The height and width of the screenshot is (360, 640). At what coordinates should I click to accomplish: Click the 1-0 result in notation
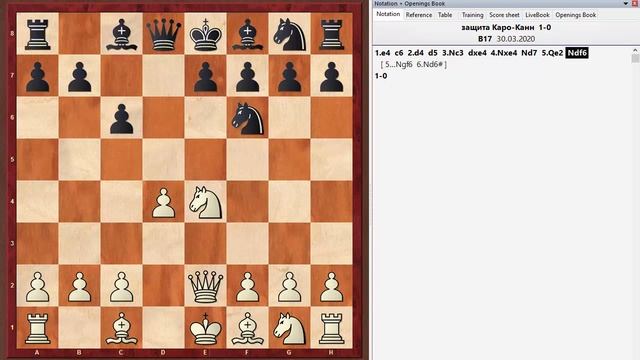click(x=381, y=76)
